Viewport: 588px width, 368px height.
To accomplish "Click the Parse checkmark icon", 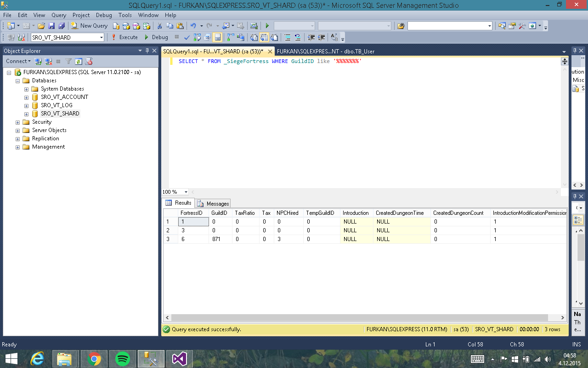I will point(187,37).
